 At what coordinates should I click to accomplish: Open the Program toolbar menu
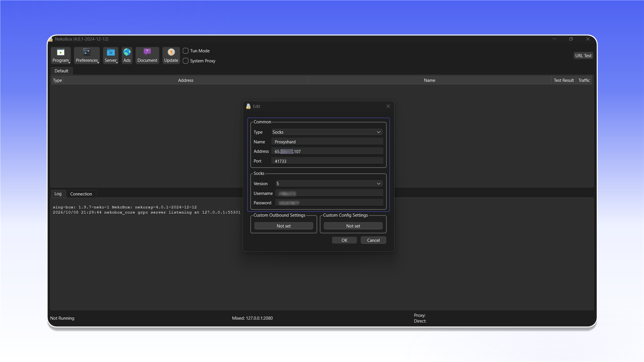pos(61,55)
